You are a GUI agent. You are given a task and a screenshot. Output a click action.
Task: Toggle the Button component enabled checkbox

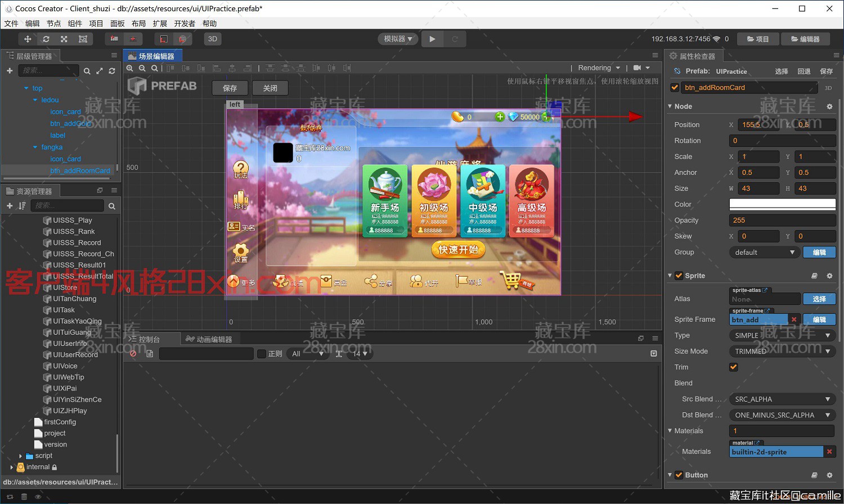679,475
